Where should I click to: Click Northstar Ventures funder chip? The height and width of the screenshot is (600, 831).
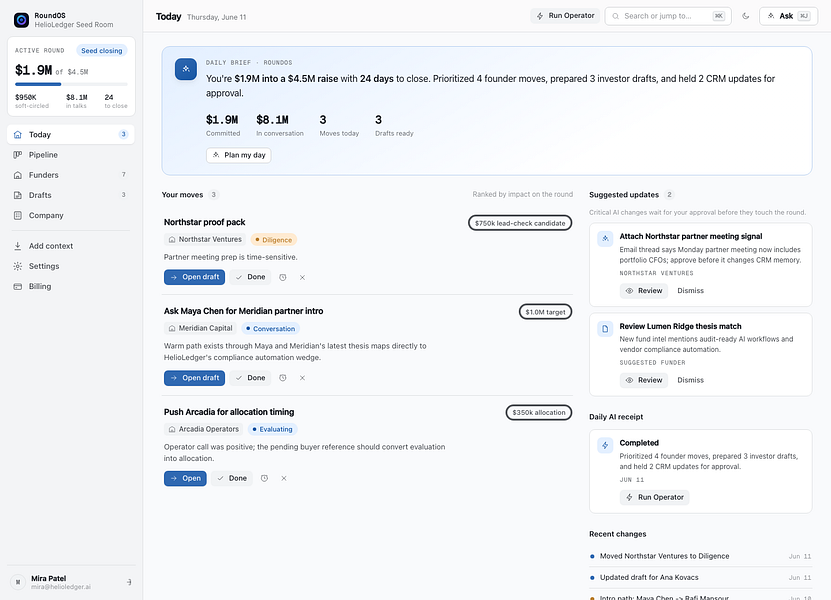coord(205,240)
